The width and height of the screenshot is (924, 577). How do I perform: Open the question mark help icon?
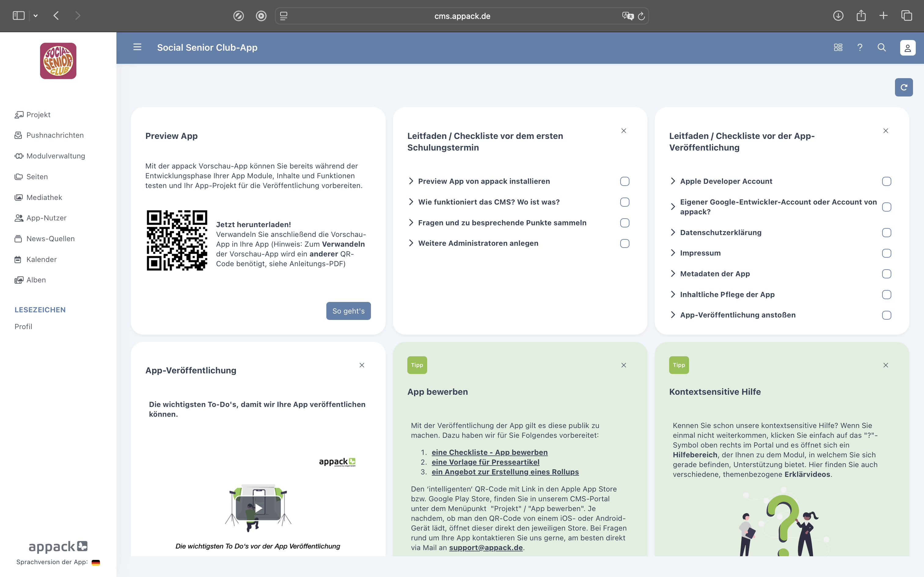pyautogui.click(x=860, y=47)
